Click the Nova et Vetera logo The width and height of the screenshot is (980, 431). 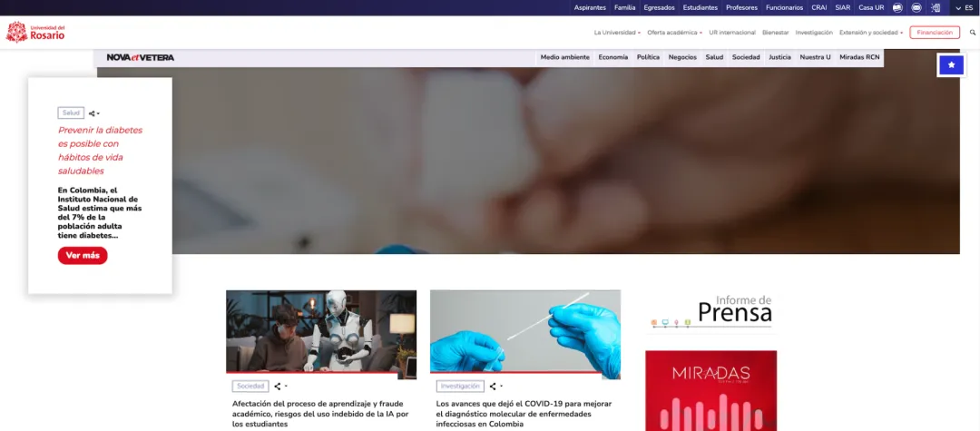tap(140, 57)
